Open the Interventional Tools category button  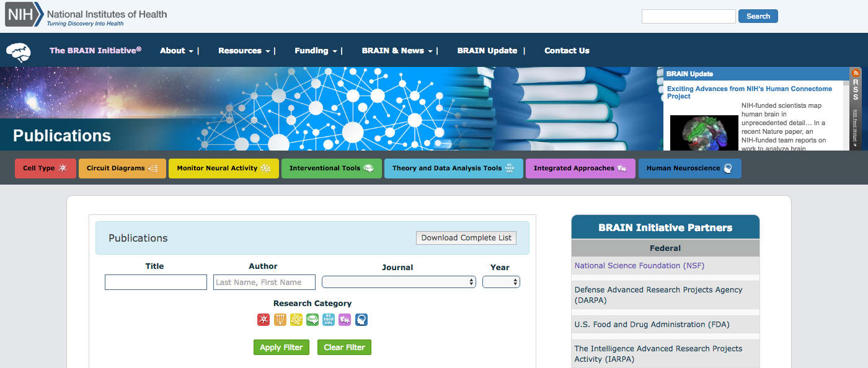[x=332, y=169]
